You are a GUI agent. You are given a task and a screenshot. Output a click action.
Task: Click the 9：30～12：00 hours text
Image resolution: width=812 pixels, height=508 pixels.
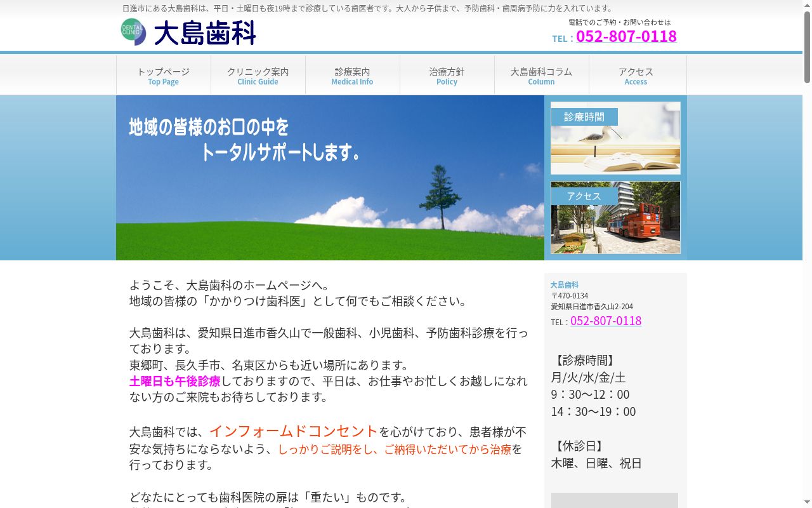[x=591, y=394]
